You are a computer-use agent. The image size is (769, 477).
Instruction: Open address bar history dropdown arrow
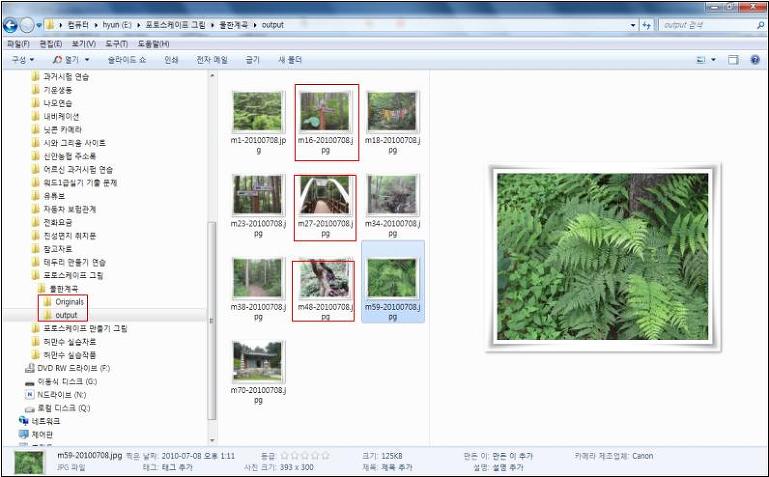(633, 25)
